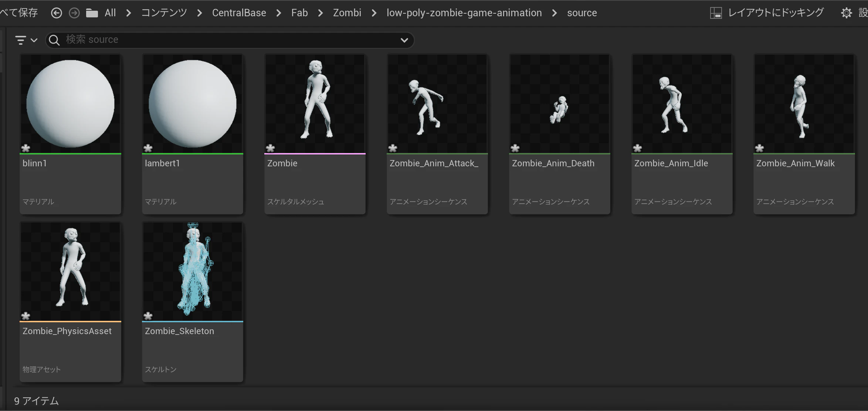Select the lambert1 material thumbnail
The width and height of the screenshot is (868, 411).
point(193,103)
